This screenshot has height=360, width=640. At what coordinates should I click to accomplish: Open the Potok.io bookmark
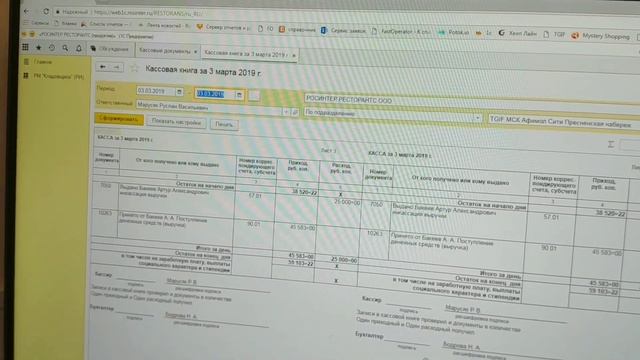[x=454, y=33]
